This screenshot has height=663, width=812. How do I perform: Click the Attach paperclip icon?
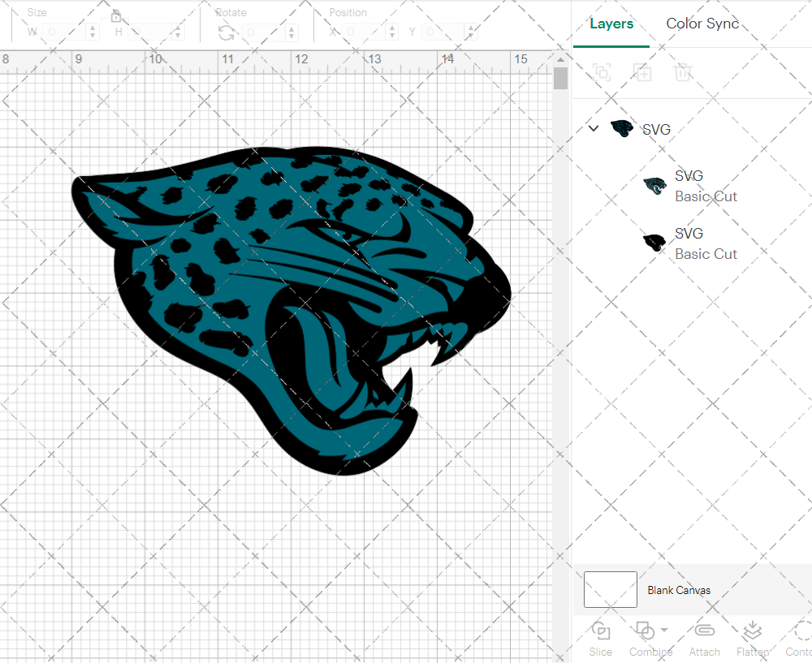[x=704, y=631]
